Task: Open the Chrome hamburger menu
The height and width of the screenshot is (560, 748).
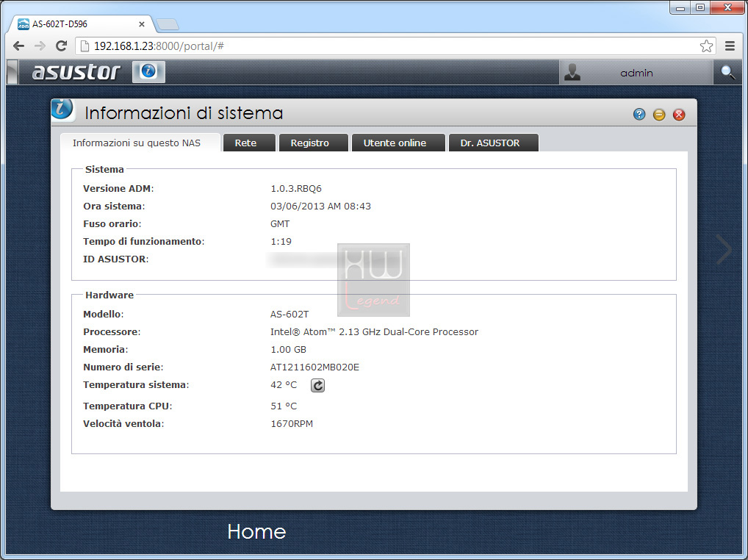Action: pos(730,46)
